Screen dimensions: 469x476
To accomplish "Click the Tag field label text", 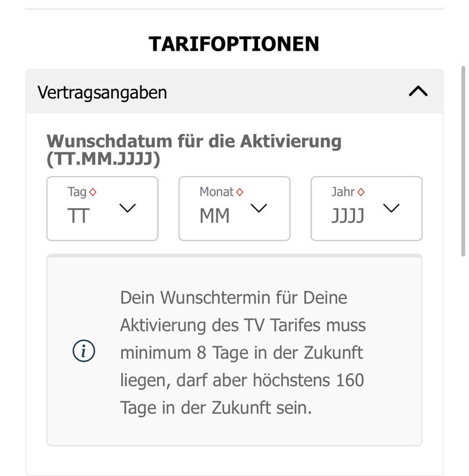I will 77,192.
